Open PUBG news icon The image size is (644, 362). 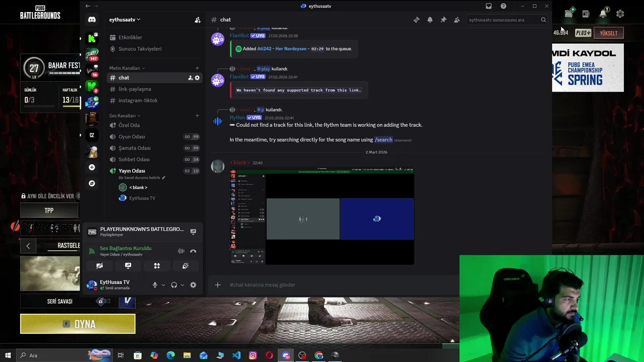[586, 14]
